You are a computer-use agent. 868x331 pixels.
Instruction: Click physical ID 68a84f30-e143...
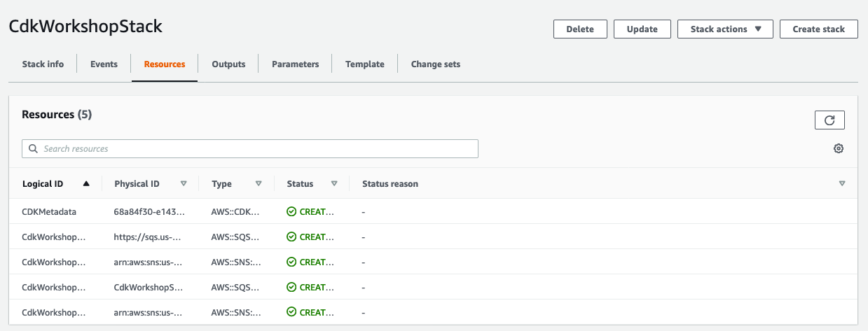coord(148,211)
